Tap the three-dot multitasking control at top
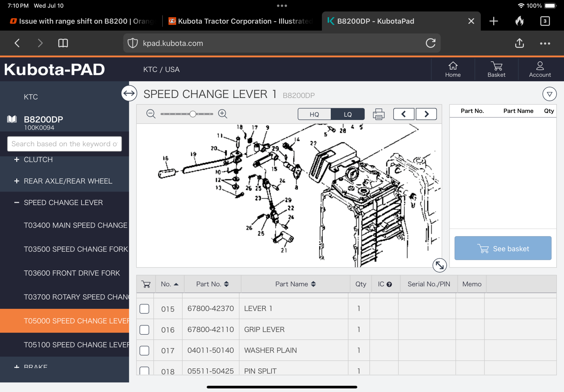Screen dimensions: 564x392 pos(282,6)
